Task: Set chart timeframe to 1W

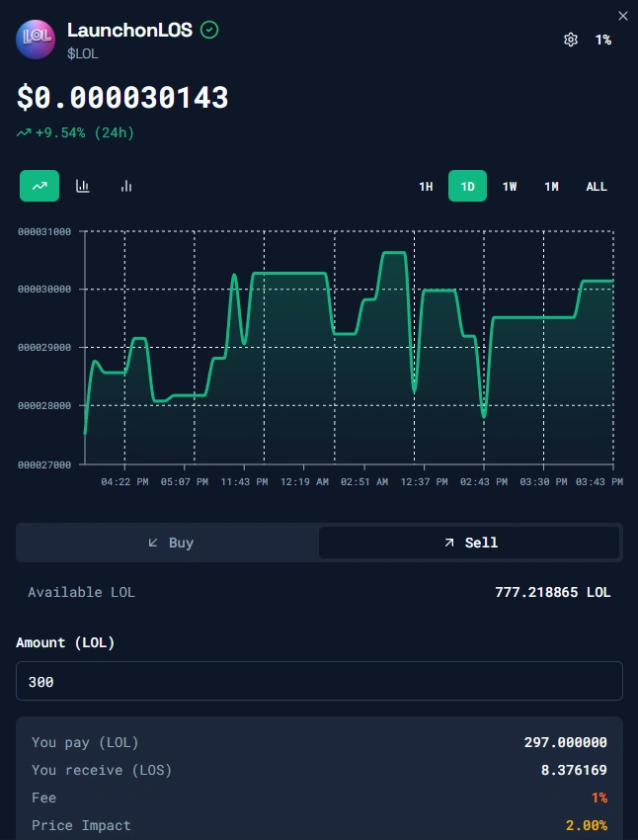Action: (x=510, y=186)
